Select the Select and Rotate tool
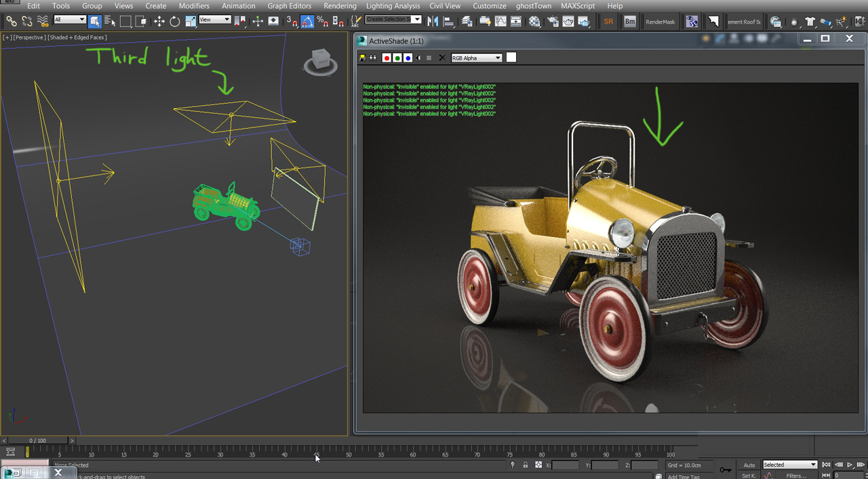 (x=174, y=22)
